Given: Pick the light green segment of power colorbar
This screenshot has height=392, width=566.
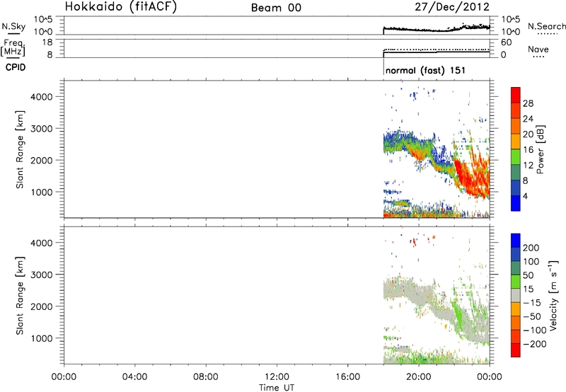Looking at the screenshot, I should [x=516, y=157].
